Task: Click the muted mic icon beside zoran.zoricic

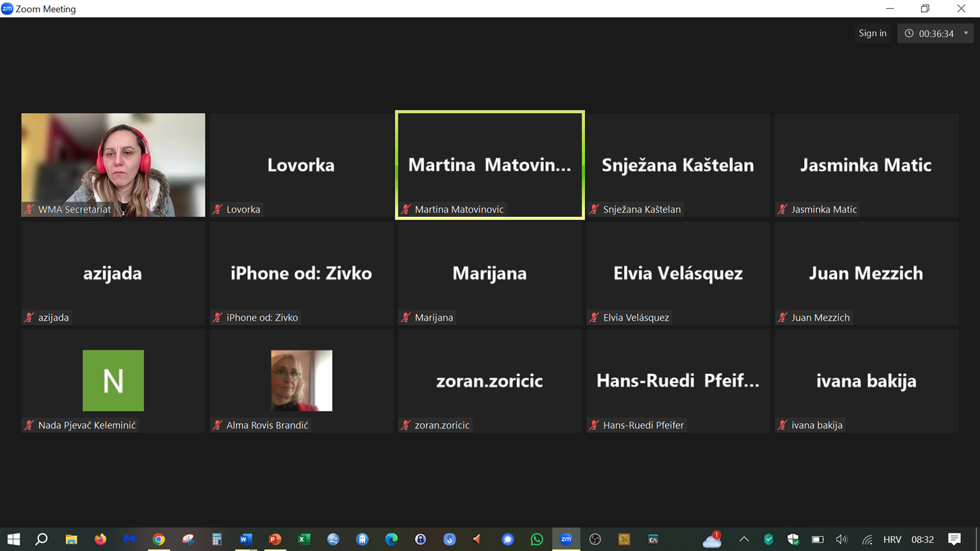Action: (406, 425)
